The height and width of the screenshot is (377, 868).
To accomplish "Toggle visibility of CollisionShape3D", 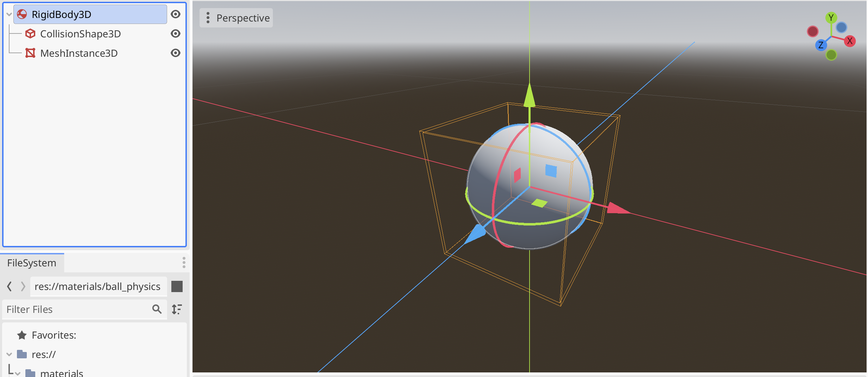I will coord(176,34).
